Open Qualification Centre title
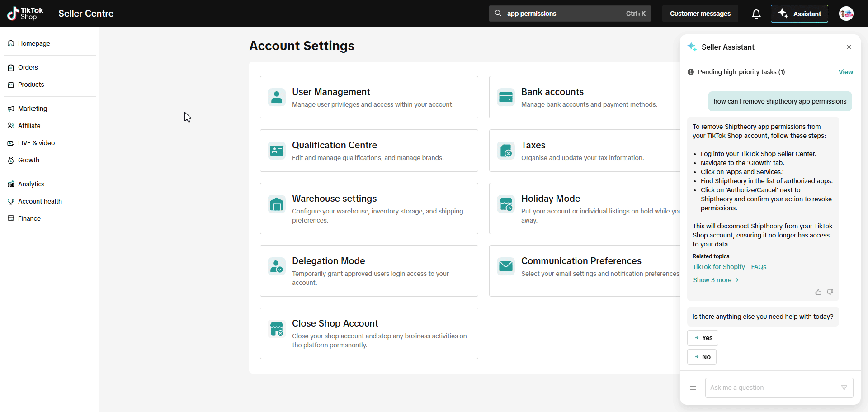 point(335,145)
